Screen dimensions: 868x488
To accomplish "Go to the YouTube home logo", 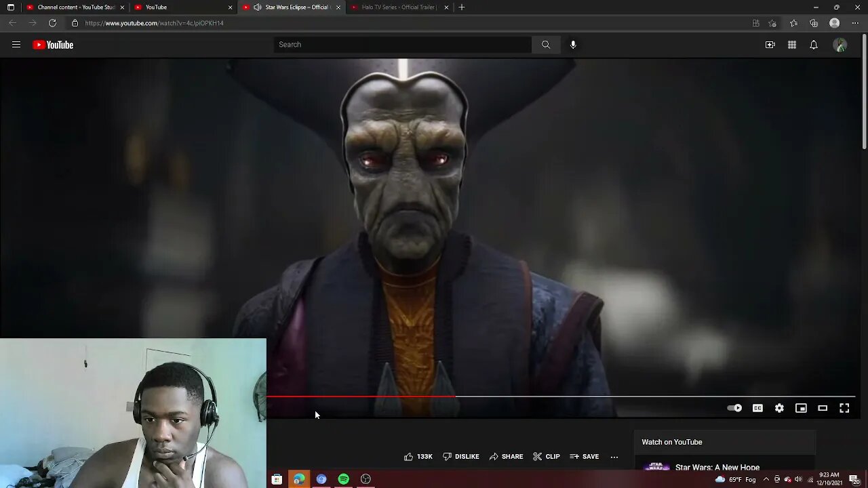I will (x=53, y=45).
